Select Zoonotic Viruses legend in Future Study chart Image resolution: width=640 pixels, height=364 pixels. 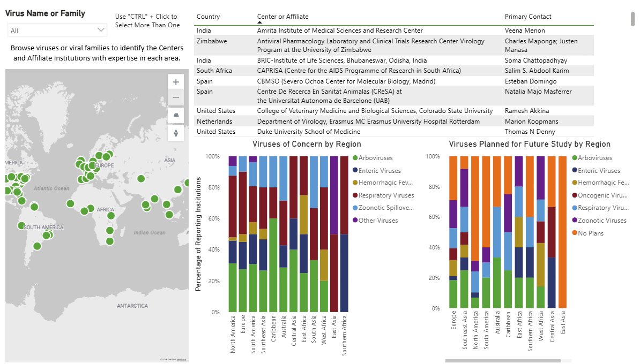(599, 220)
